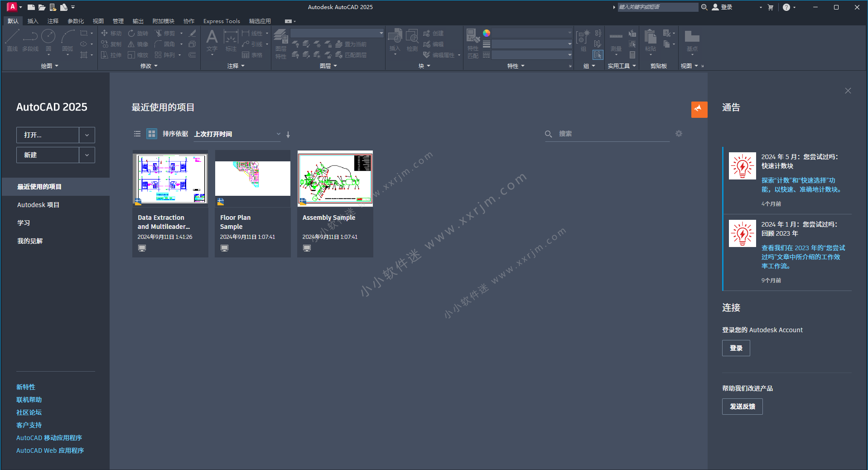The height and width of the screenshot is (470, 868).
Task: Click the 镜像 (Mirror) tool
Action: [x=138, y=44]
